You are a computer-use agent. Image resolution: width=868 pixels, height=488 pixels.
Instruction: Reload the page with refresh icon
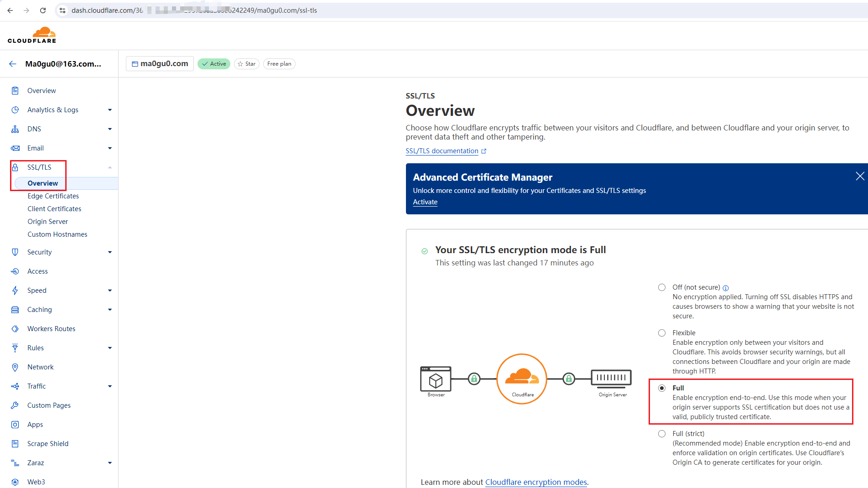[x=43, y=10]
